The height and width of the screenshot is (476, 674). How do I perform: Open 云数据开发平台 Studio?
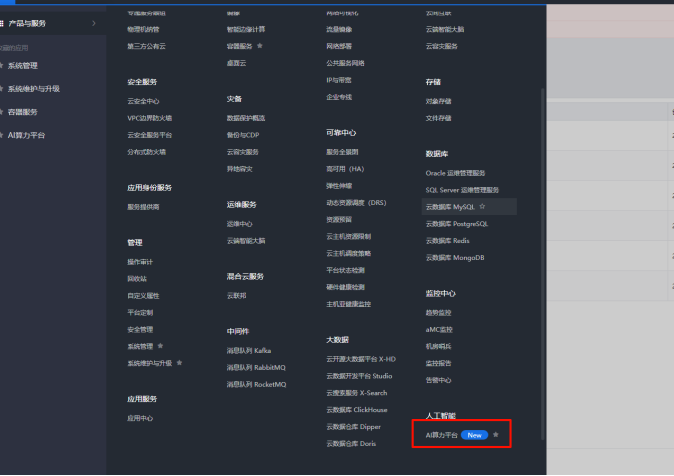coord(359,376)
